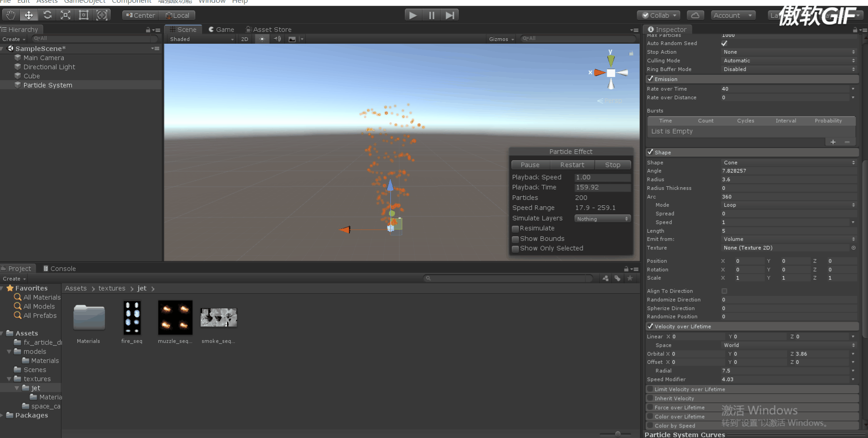Enable the Show Bounds checkbox

click(515, 239)
